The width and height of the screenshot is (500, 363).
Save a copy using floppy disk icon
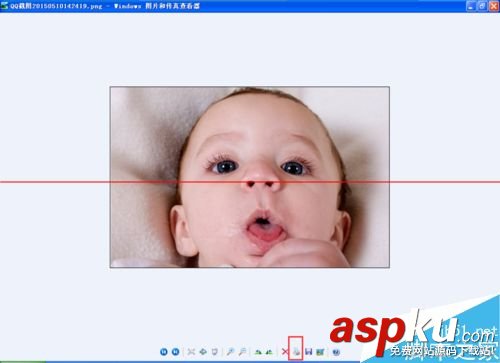pos(308,352)
